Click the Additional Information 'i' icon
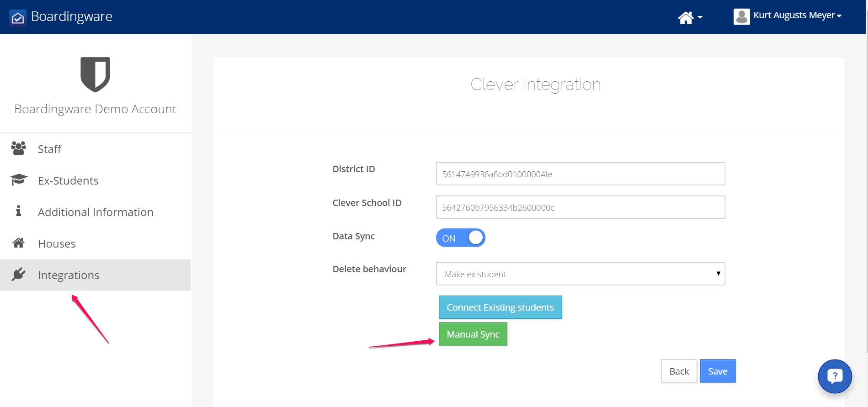868x407 pixels. pos(18,211)
